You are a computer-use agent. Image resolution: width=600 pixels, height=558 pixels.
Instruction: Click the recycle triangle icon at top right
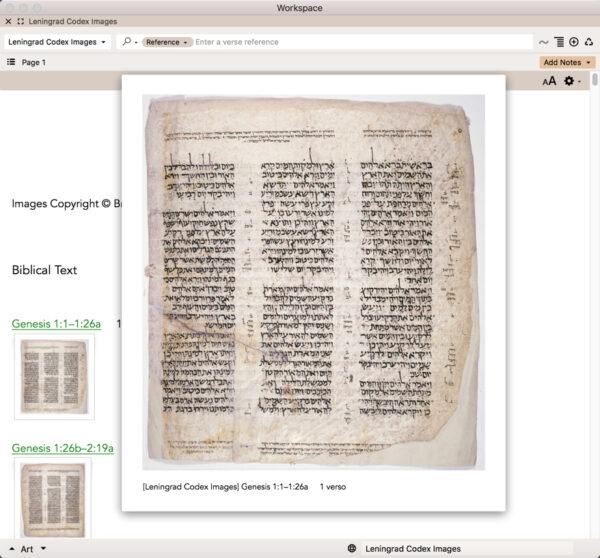click(x=589, y=42)
